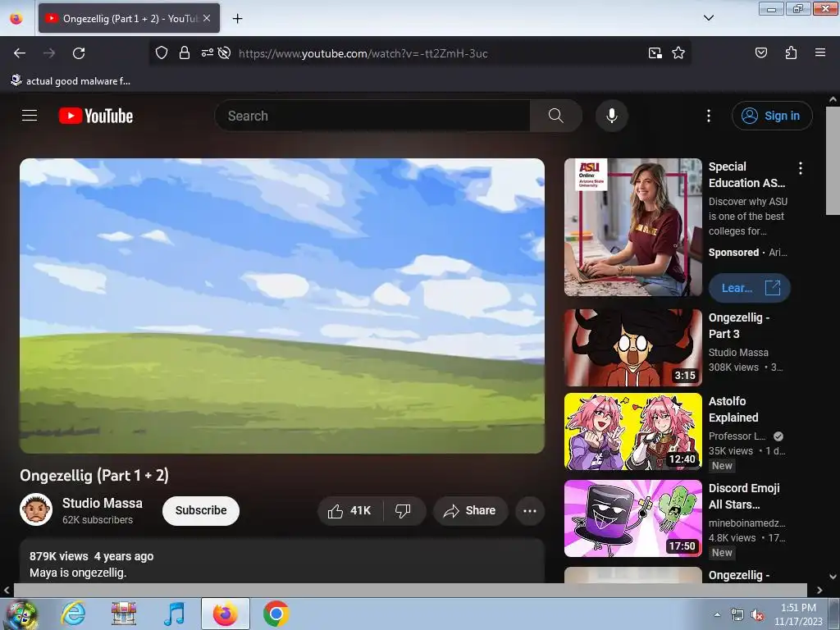Image resolution: width=840 pixels, height=630 pixels.
Task: Open more actions ellipsis under video
Action: pyautogui.click(x=530, y=510)
